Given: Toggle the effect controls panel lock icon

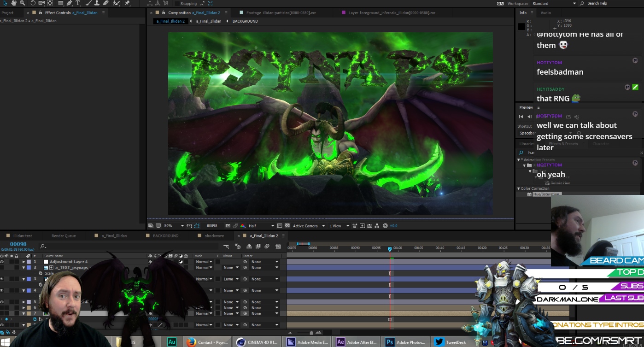Looking at the screenshot, I should [41, 12].
